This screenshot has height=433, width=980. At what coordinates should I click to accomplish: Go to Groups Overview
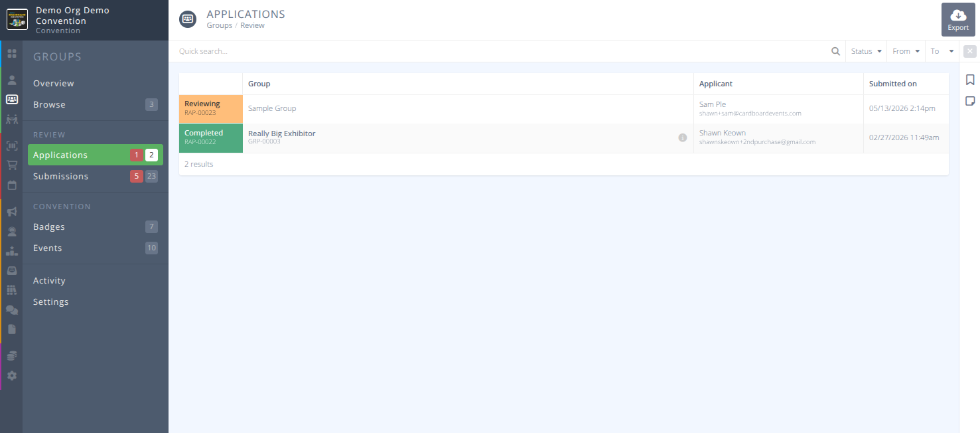click(x=96, y=83)
